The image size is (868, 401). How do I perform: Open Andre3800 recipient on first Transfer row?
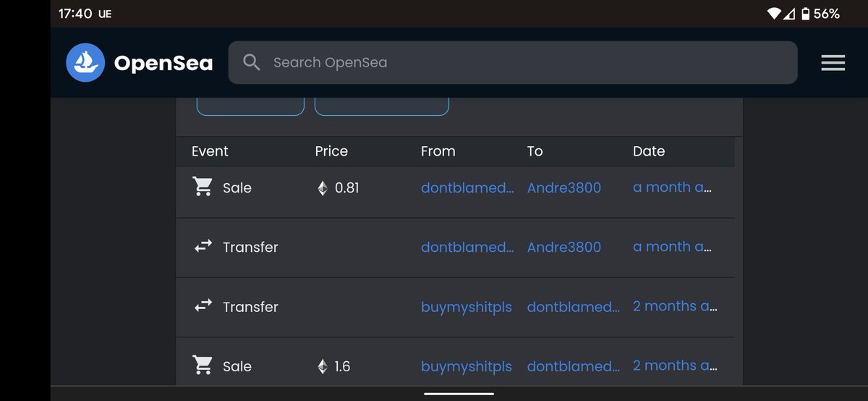(x=564, y=247)
